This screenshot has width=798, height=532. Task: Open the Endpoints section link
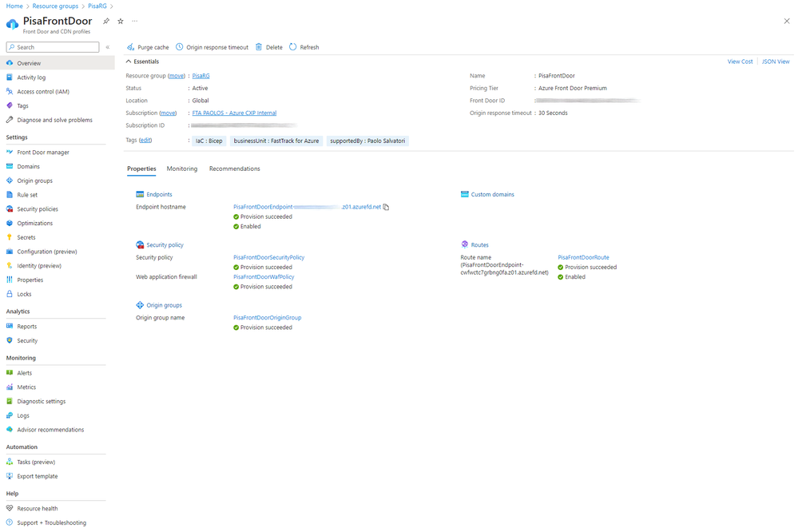tap(159, 194)
